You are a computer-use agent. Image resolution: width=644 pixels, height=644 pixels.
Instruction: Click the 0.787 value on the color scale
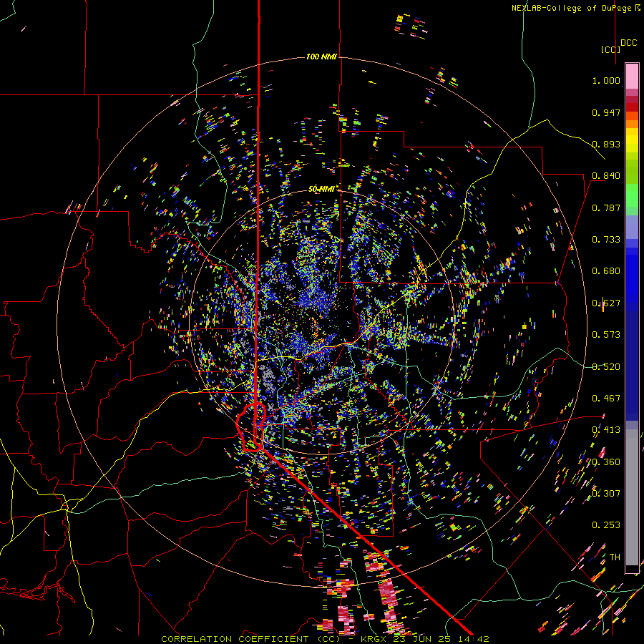click(x=606, y=208)
